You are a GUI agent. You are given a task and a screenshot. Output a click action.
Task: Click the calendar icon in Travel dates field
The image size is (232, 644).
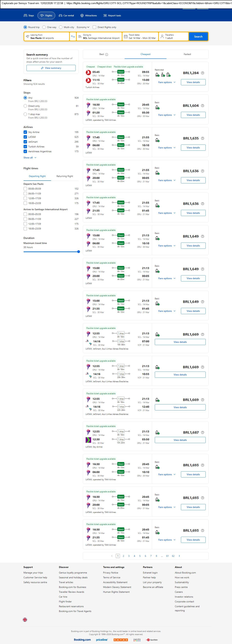pyautogui.click(x=126, y=36)
